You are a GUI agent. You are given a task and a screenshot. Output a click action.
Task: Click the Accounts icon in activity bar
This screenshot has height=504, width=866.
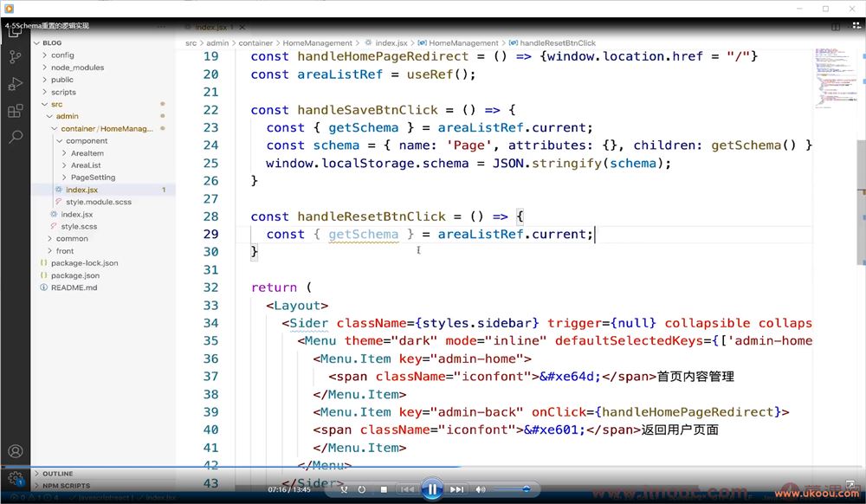click(x=15, y=451)
